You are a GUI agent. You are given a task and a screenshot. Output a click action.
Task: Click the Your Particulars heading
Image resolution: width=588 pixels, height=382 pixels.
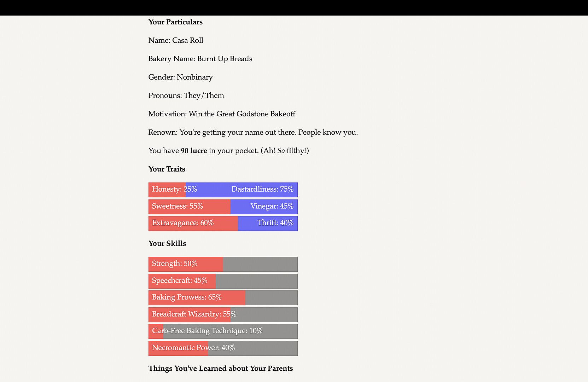(175, 22)
